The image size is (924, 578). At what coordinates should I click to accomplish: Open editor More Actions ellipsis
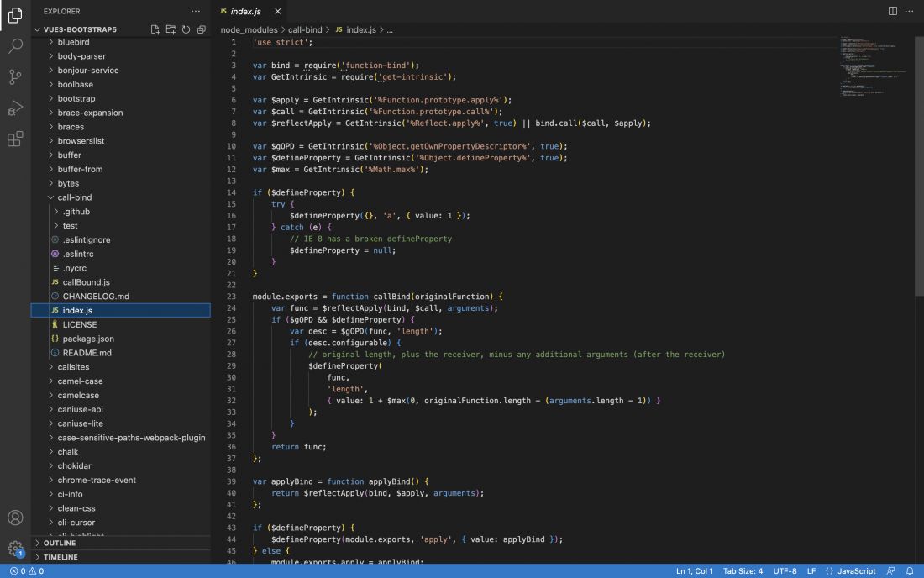click(x=909, y=11)
